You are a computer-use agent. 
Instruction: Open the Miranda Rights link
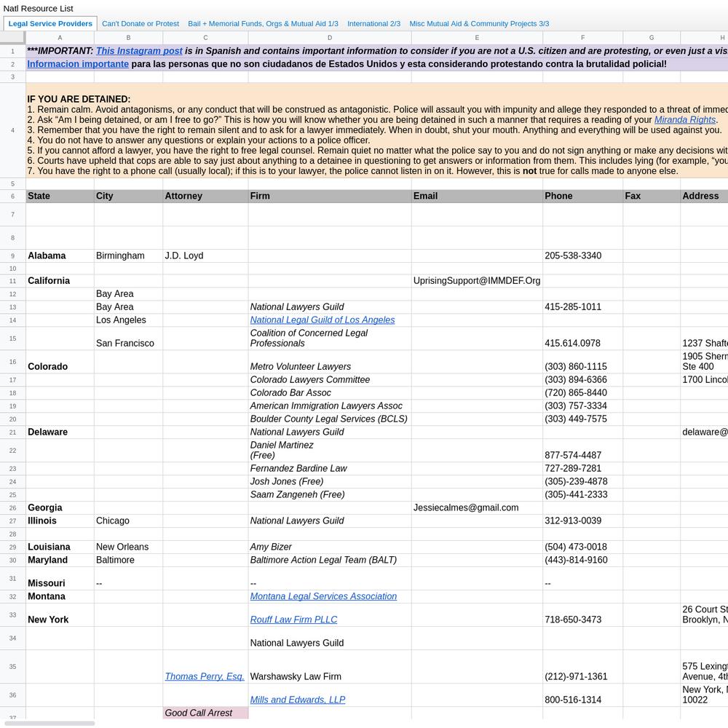coord(685,120)
